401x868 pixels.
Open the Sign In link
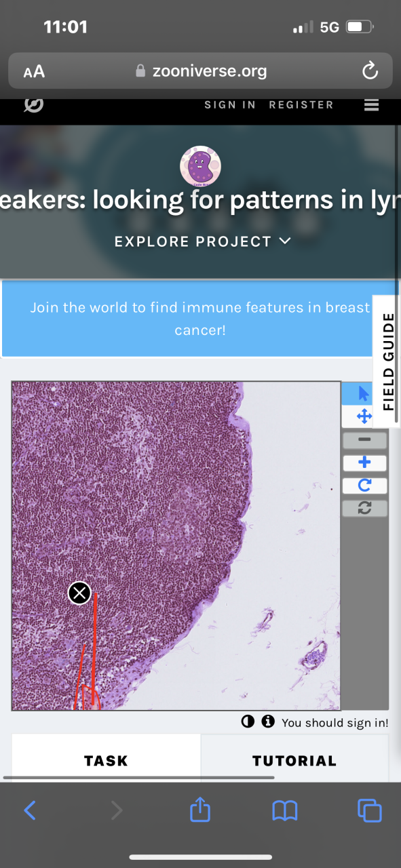(x=230, y=105)
